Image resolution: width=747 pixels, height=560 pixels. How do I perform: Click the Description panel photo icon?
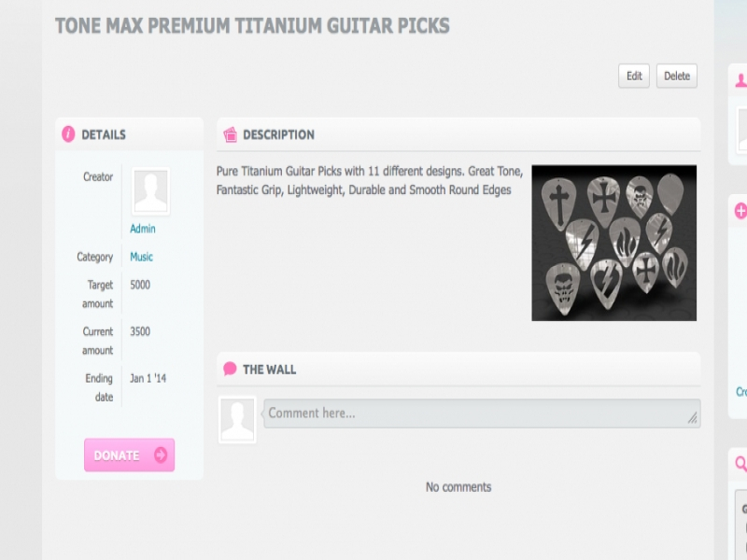(230, 134)
